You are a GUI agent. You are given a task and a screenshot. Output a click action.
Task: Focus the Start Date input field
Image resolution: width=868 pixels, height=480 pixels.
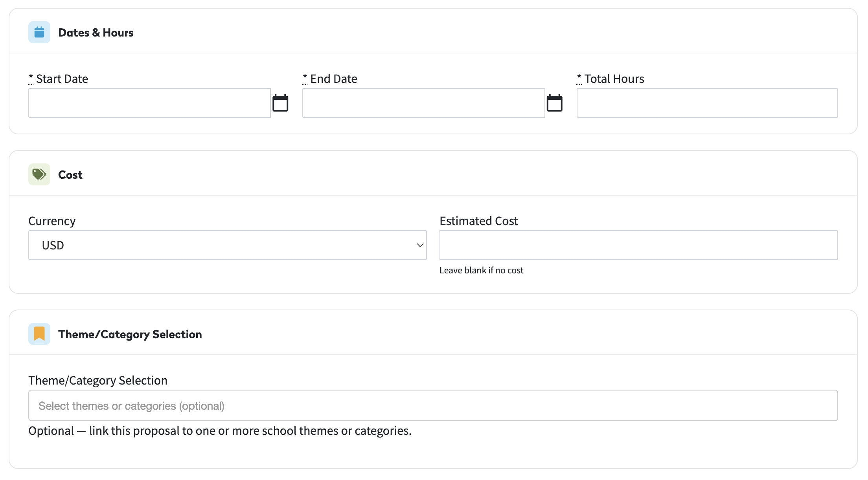tap(149, 103)
